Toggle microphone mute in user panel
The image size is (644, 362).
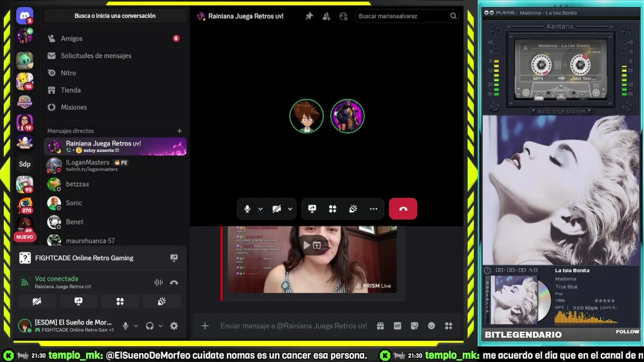coord(125,326)
